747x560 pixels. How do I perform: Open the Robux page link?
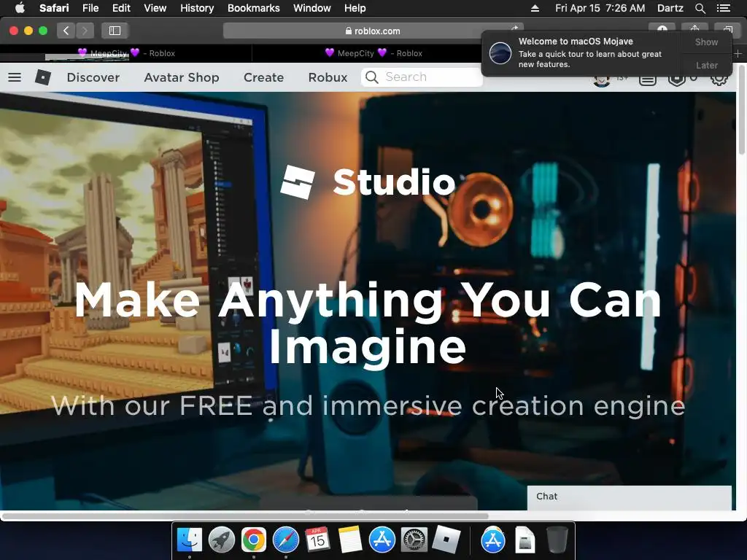click(x=328, y=77)
